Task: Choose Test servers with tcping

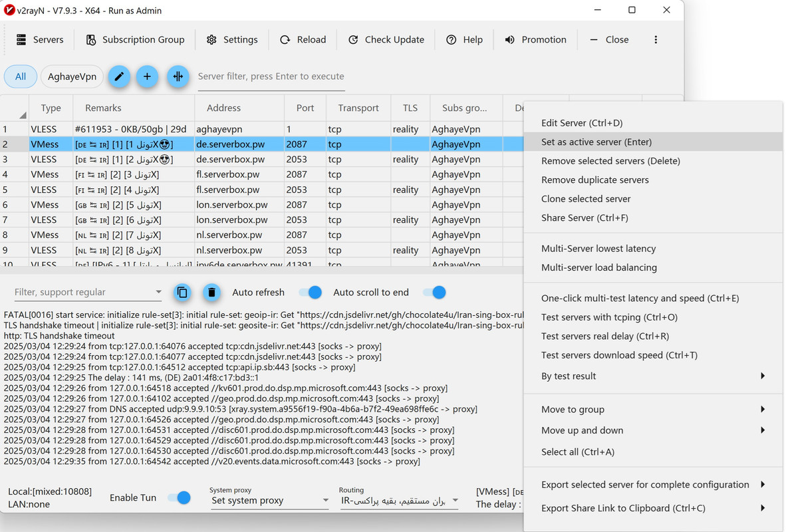Action: click(x=653, y=317)
